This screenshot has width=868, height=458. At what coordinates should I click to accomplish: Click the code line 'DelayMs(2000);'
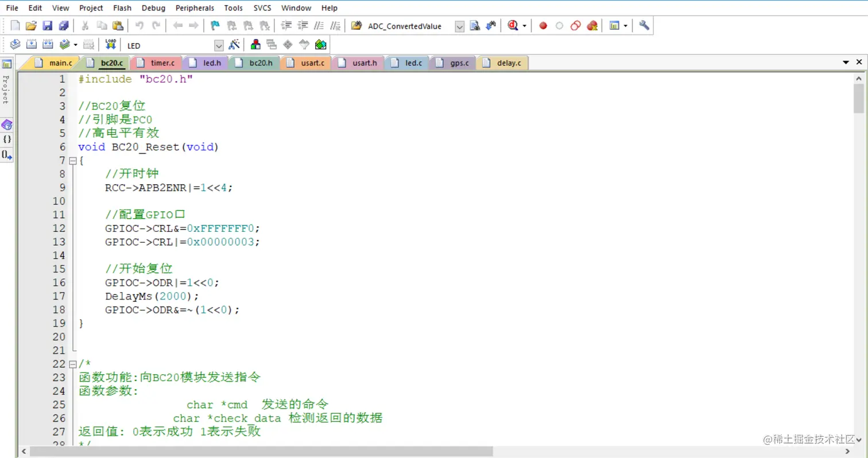point(152,296)
